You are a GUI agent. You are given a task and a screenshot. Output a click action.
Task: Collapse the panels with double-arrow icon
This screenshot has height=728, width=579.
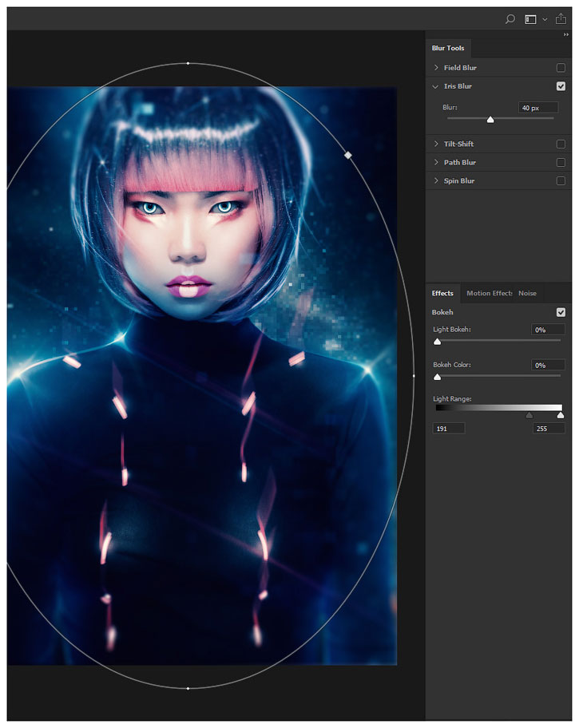pyautogui.click(x=566, y=35)
